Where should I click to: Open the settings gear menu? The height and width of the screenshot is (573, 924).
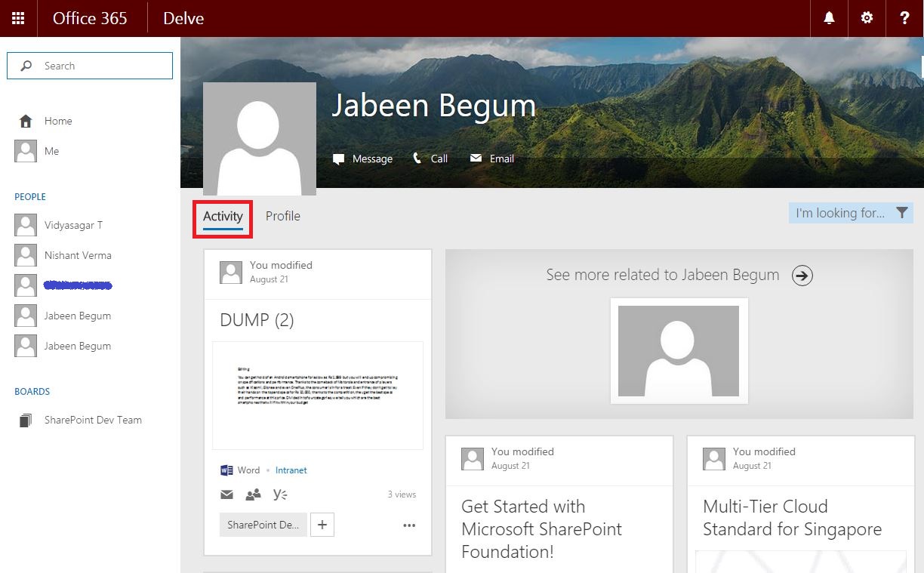867,18
